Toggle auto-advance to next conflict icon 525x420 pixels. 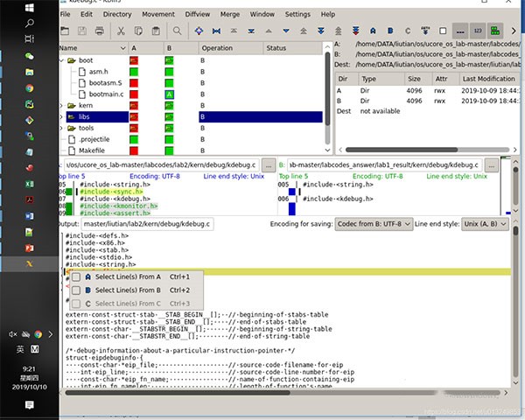425,31
